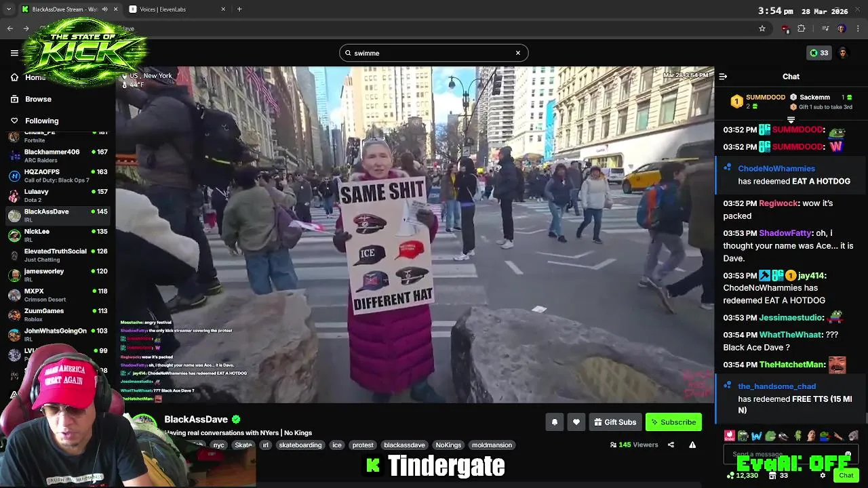
Task: Open the Following section in the sidebar
Action: (41, 121)
